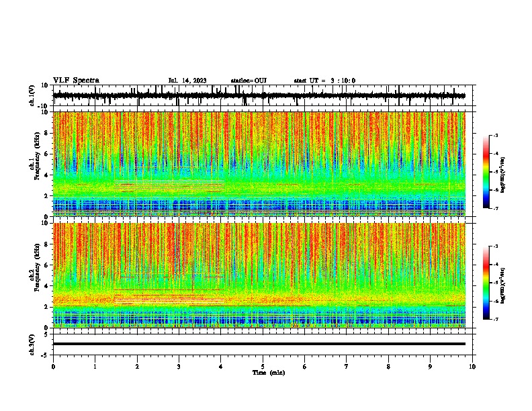Click the time axis tick label "8"
Screen dimensions: 532x411
pos(388,367)
